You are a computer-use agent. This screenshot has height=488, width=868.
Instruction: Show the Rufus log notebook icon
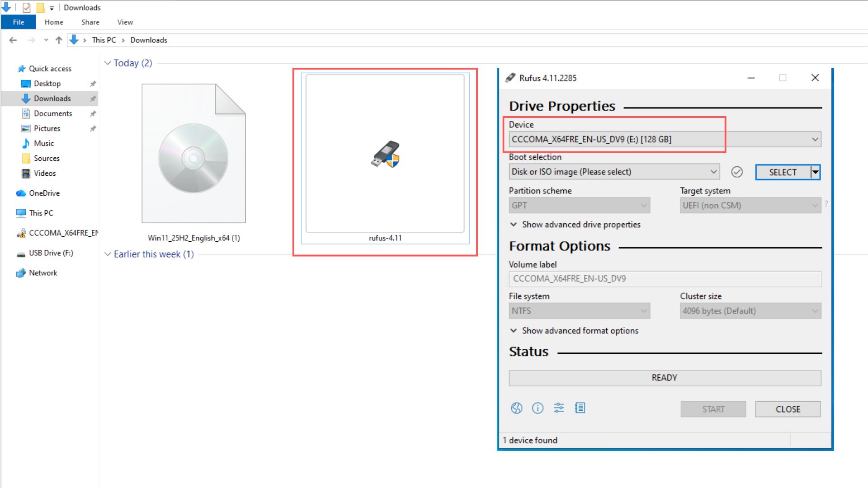pyautogui.click(x=580, y=408)
